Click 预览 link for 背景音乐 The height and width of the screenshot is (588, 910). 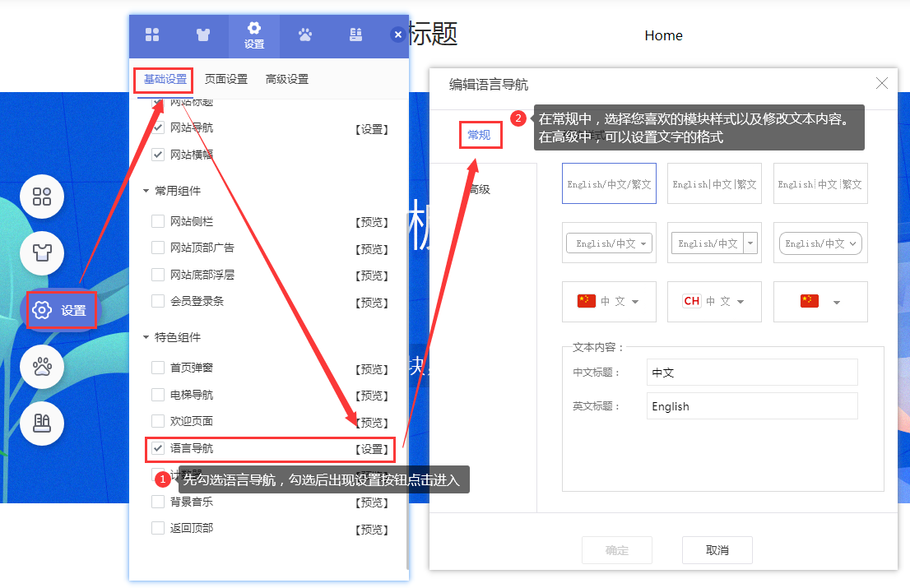(x=372, y=502)
